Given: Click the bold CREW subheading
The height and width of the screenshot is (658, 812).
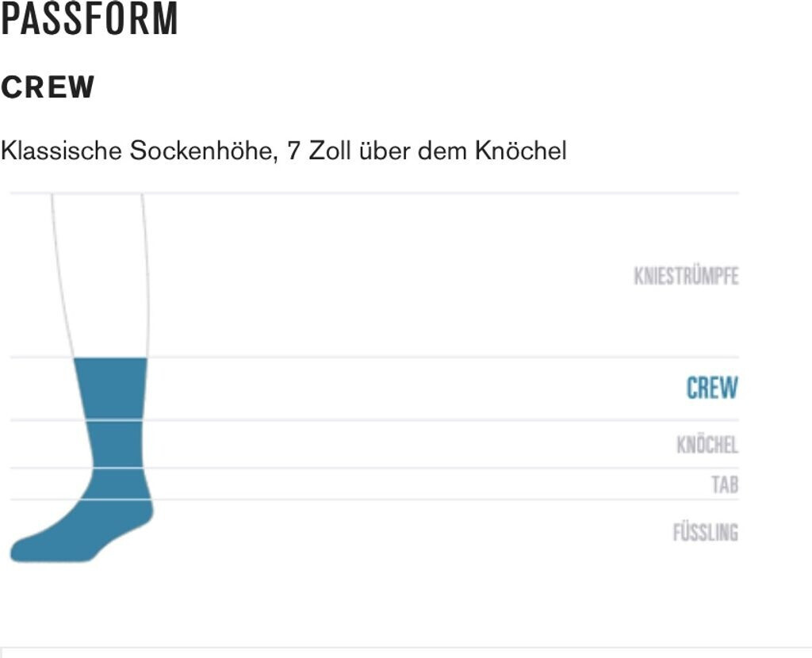Looking at the screenshot, I should tap(48, 87).
